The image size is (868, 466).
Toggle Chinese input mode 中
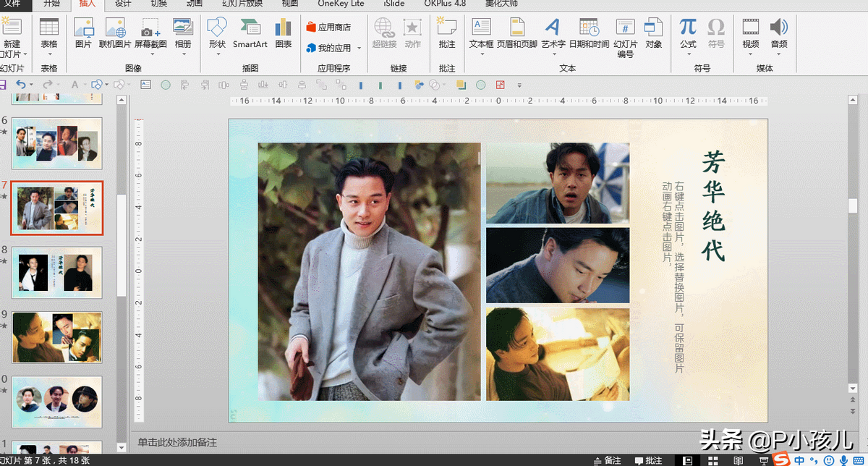pyautogui.click(x=799, y=460)
